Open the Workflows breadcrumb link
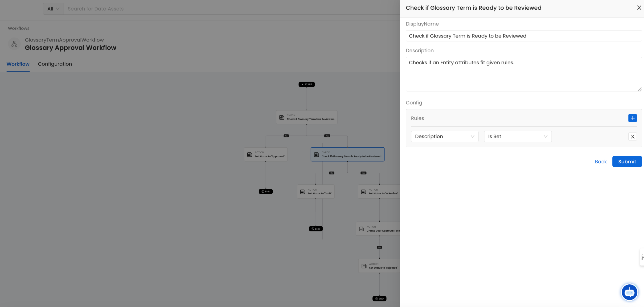Viewport: 644px width, 307px height. click(19, 28)
